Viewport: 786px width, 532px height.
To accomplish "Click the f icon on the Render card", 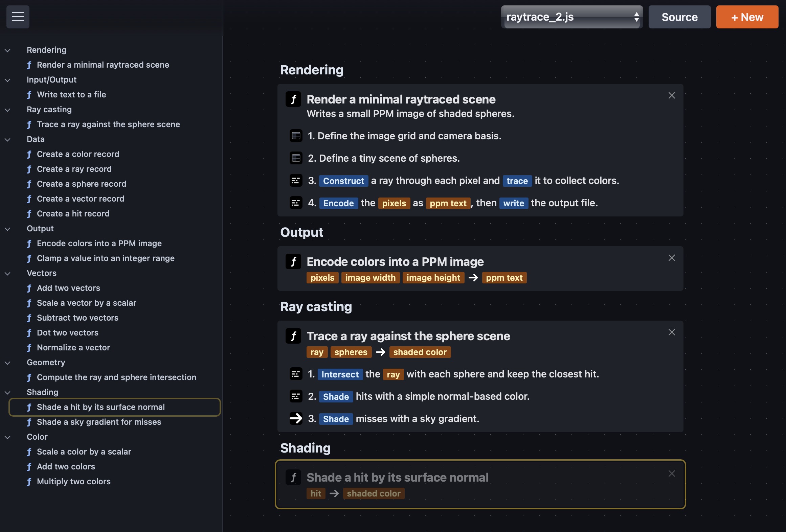I will click(x=294, y=99).
